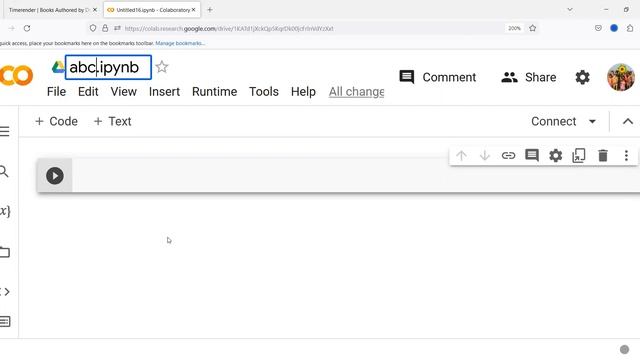This screenshot has height=360, width=640.
Task: Click the Connect button
Action: pyautogui.click(x=553, y=121)
